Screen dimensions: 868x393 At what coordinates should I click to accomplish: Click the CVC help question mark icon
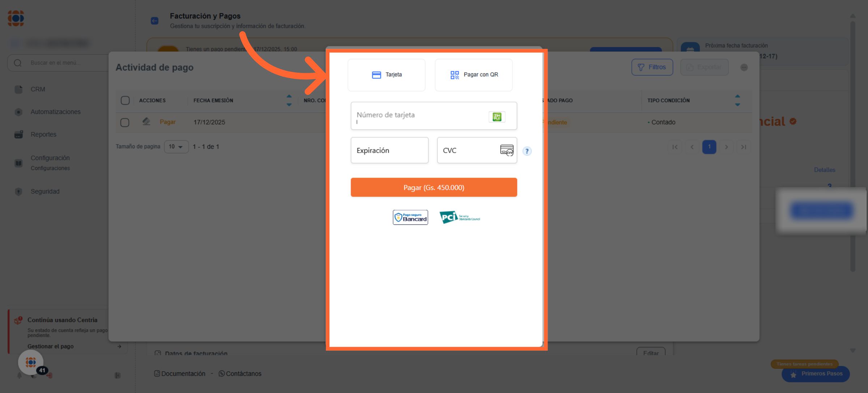(527, 151)
